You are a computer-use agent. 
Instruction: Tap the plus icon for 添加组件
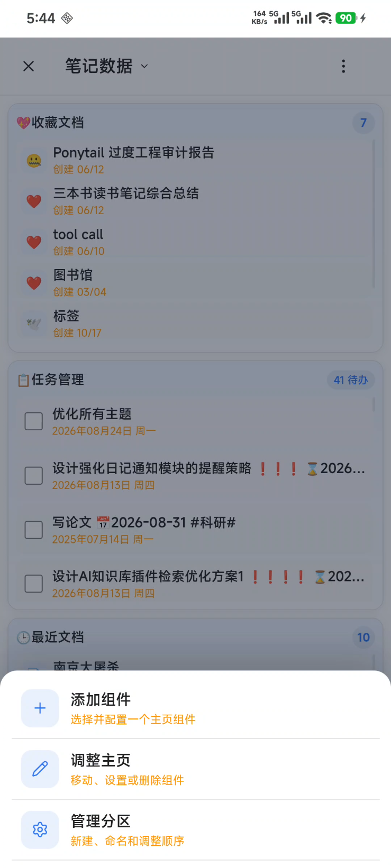point(40,708)
